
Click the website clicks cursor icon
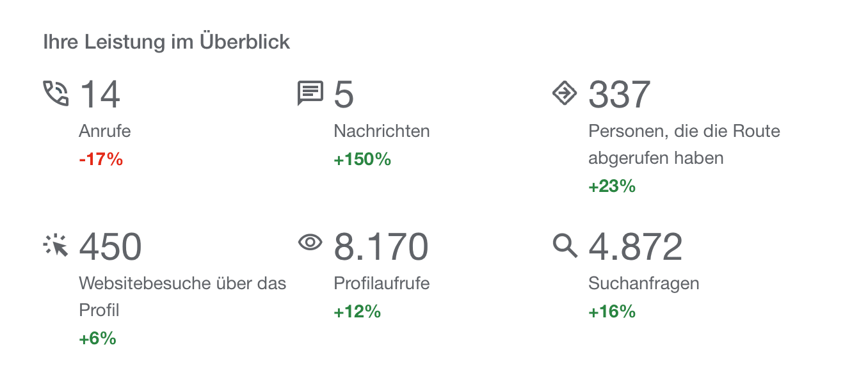56,244
